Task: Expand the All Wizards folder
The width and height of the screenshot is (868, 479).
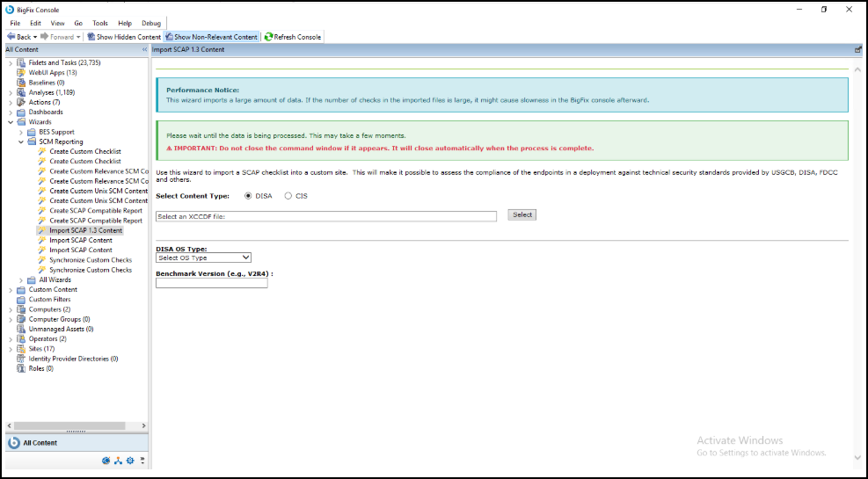Action: coord(21,279)
